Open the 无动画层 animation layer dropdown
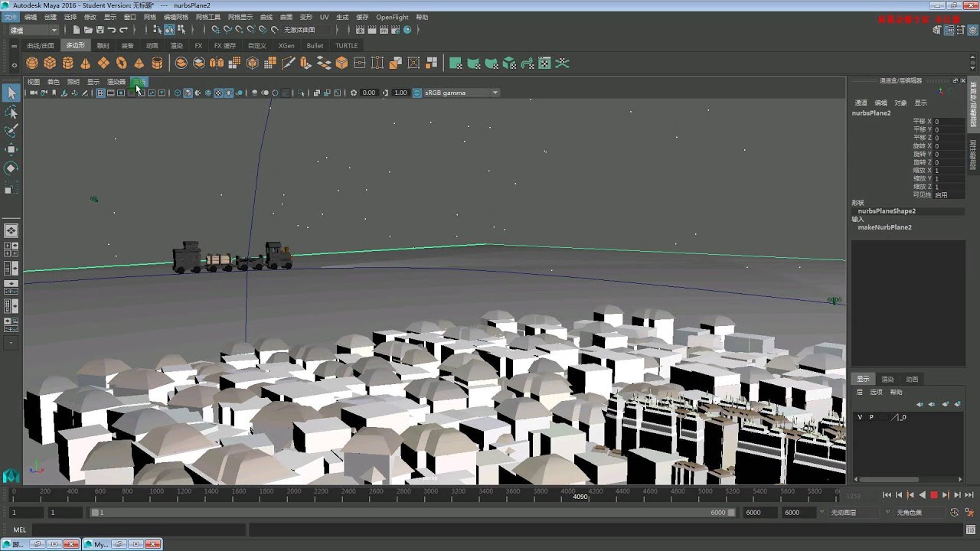This screenshot has width=980, height=551. (852, 513)
